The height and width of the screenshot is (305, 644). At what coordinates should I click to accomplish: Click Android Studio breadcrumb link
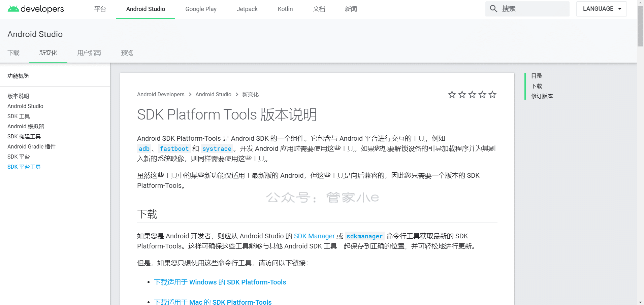[213, 95]
